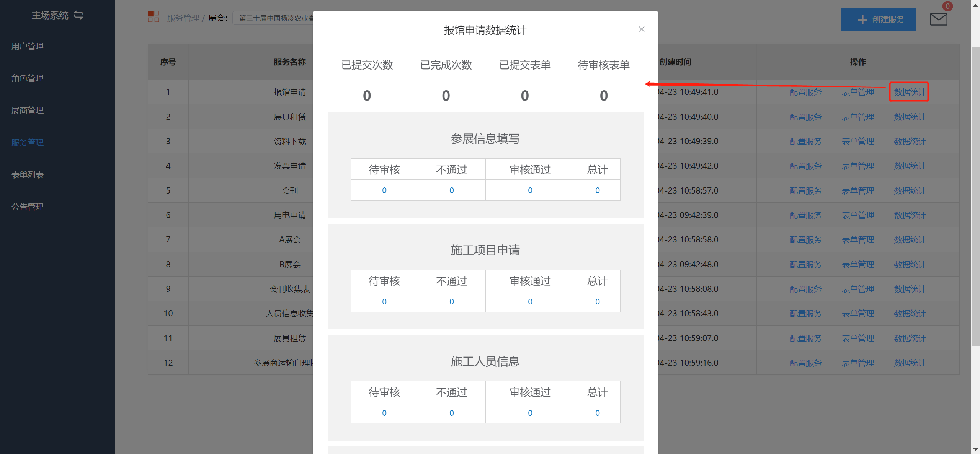Click 审核通过 count in 施工项目申请 table
The width and height of the screenshot is (980, 454).
point(530,301)
